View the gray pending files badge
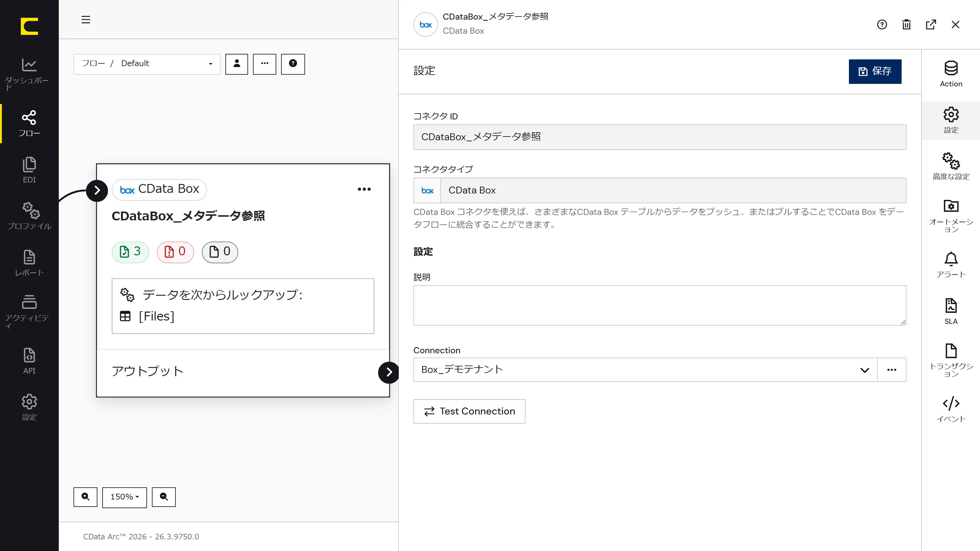 click(x=220, y=252)
